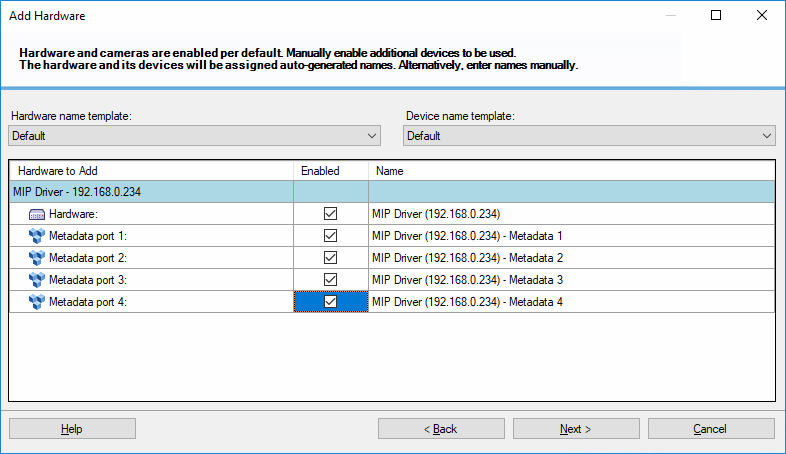Select the Metadata port 3: label
786x454 pixels.
click(x=88, y=280)
